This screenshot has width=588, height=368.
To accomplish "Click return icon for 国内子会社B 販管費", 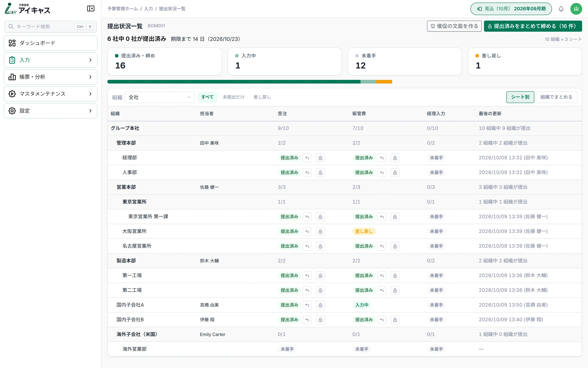I will tap(382, 320).
